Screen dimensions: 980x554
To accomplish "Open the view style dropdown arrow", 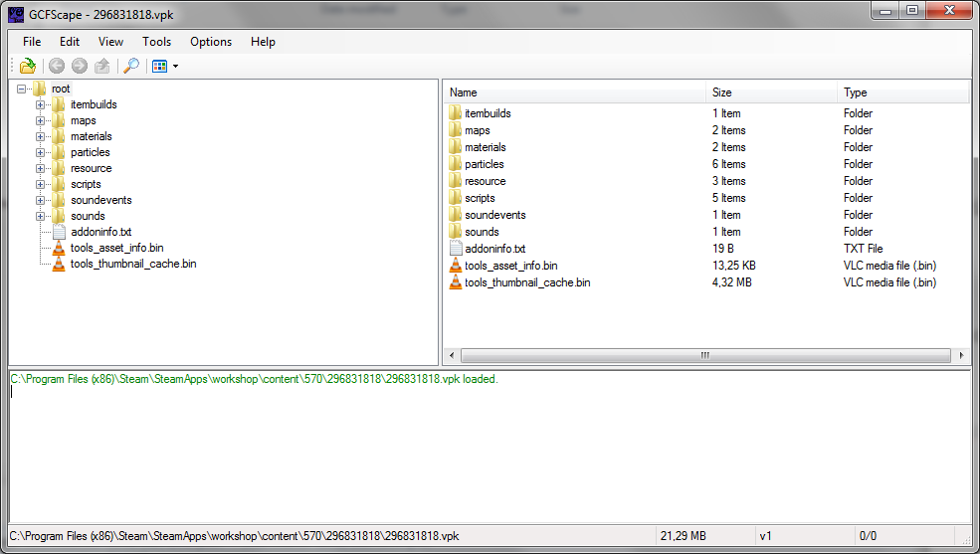I will (x=176, y=67).
